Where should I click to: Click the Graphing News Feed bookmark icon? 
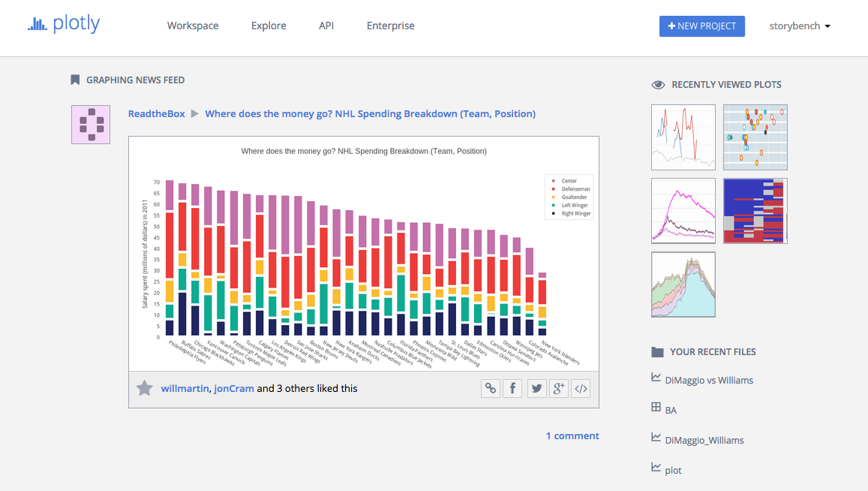(x=74, y=79)
